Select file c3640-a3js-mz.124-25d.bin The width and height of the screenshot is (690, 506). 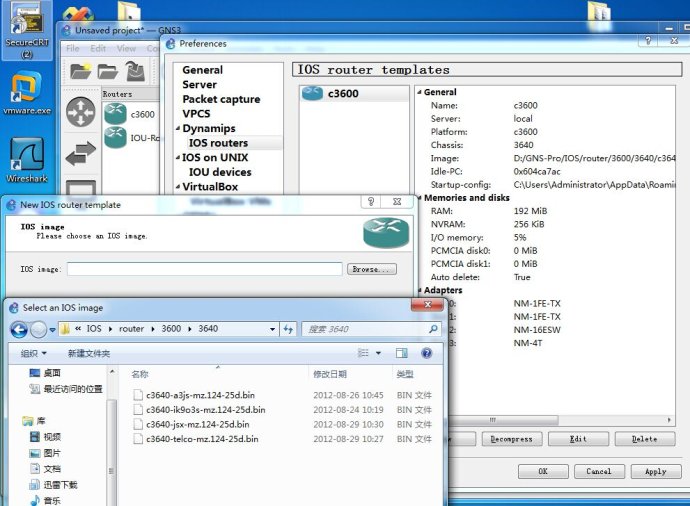click(x=200, y=395)
